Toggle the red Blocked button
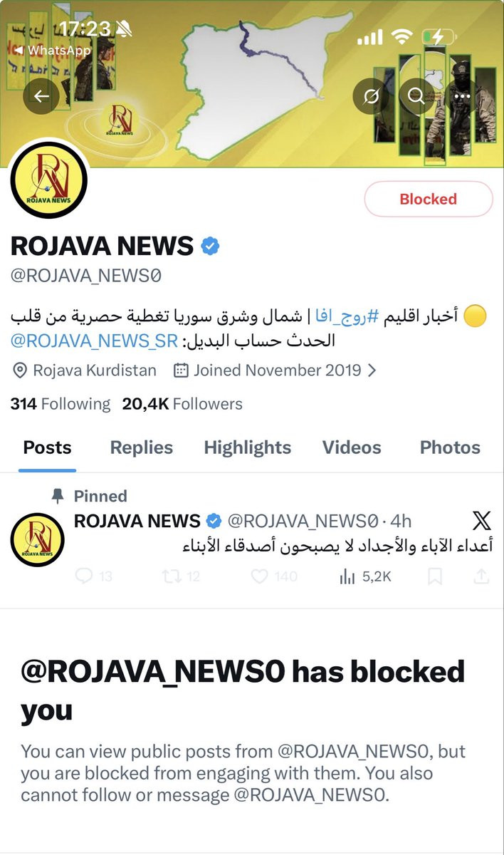 [429, 199]
